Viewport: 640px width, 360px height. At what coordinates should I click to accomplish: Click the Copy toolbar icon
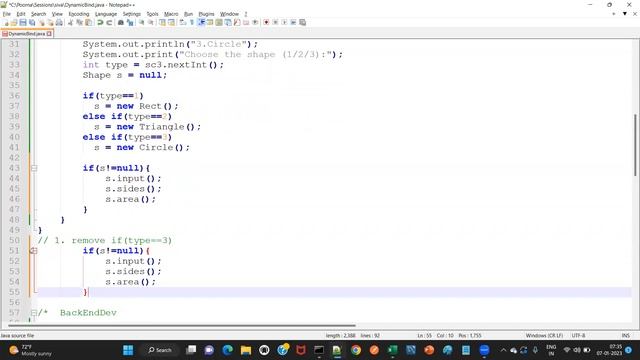tap(80, 22)
